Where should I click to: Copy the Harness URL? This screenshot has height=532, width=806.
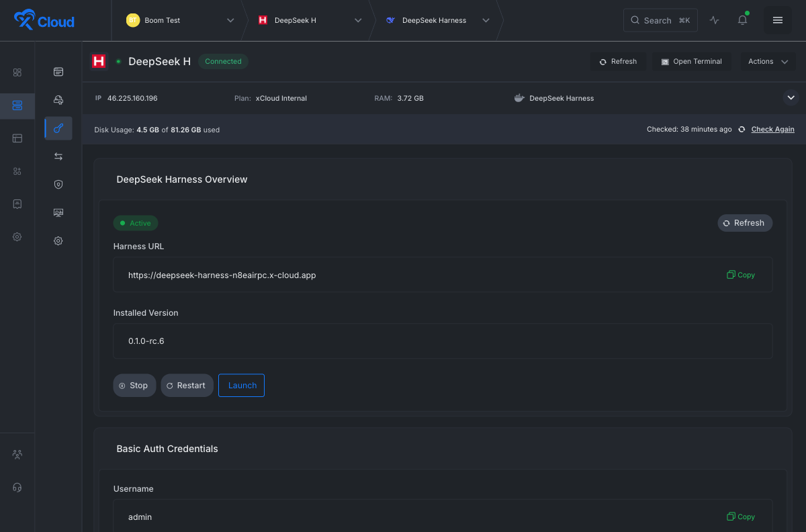[x=741, y=275]
